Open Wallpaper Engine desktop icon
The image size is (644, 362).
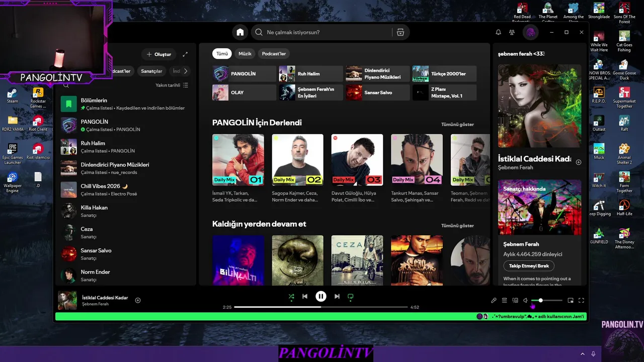[13, 182]
